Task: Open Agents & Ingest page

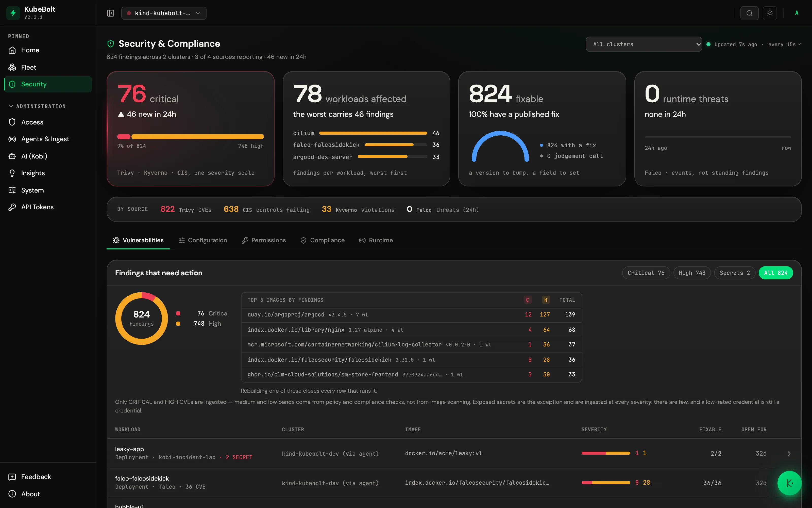Action: point(48,139)
